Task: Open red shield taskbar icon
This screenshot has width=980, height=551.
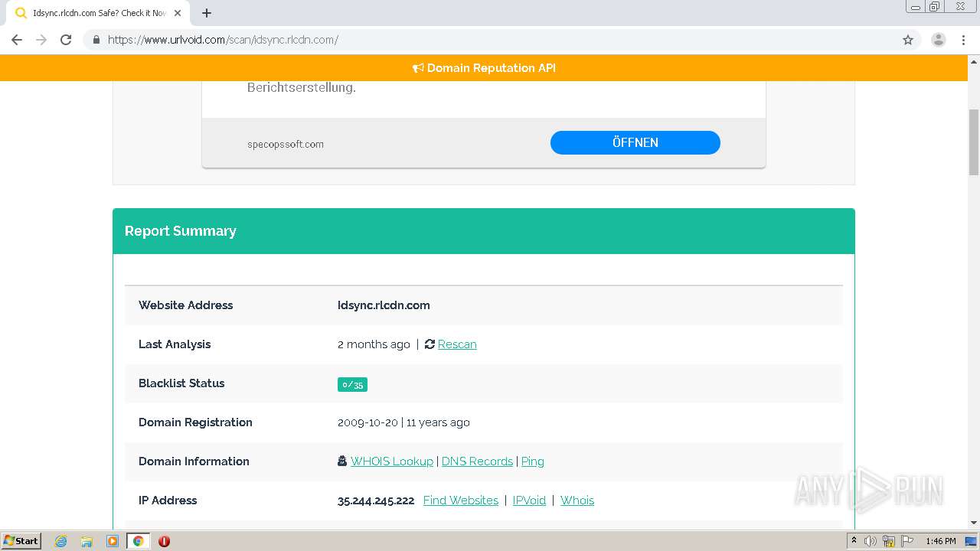Action: tap(164, 541)
